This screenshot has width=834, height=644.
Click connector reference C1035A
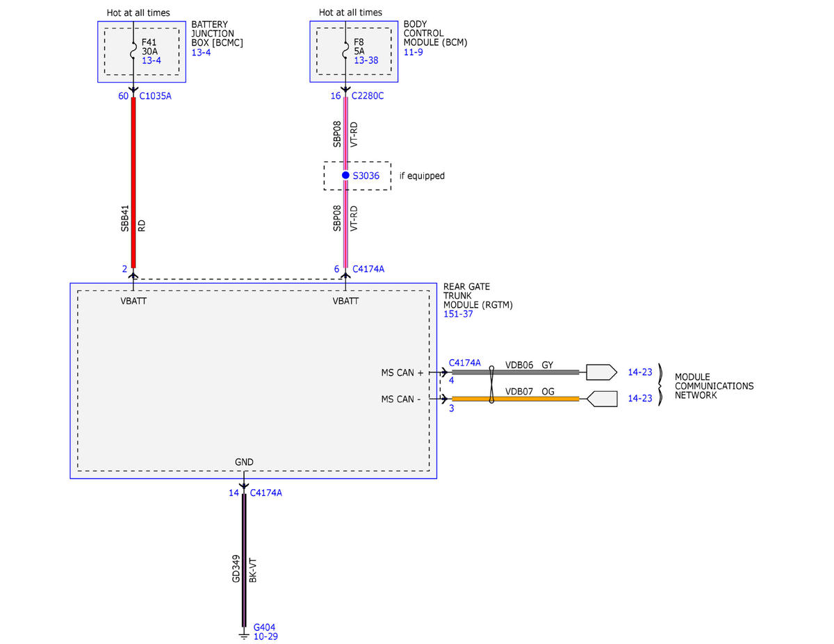(x=155, y=96)
